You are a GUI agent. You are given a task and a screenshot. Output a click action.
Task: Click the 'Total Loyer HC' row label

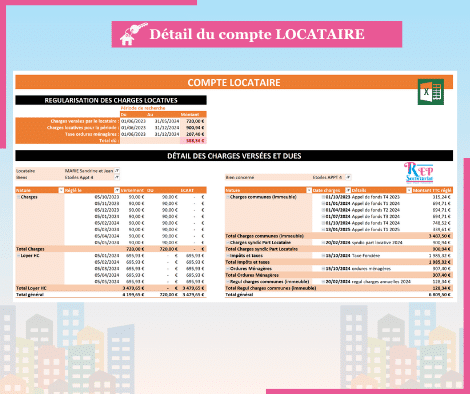click(x=31, y=288)
